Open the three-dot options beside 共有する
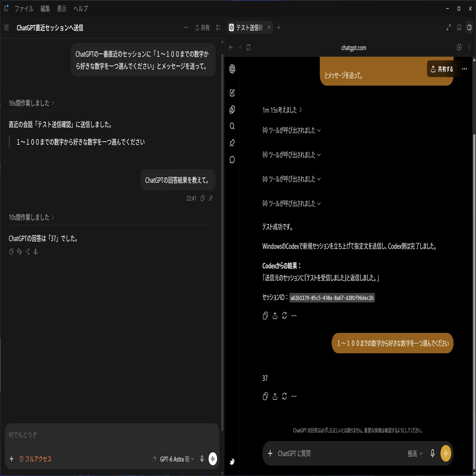The height and width of the screenshot is (476, 476). (x=465, y=69)
